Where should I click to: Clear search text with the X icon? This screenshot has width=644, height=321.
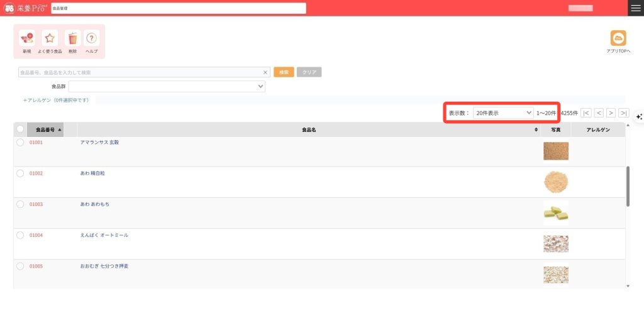pyautogui.click(x=265, y=72)
